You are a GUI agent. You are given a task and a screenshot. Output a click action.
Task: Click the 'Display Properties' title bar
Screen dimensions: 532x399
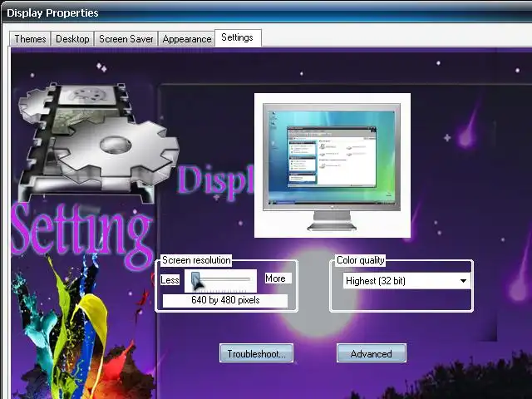(266, 12)
